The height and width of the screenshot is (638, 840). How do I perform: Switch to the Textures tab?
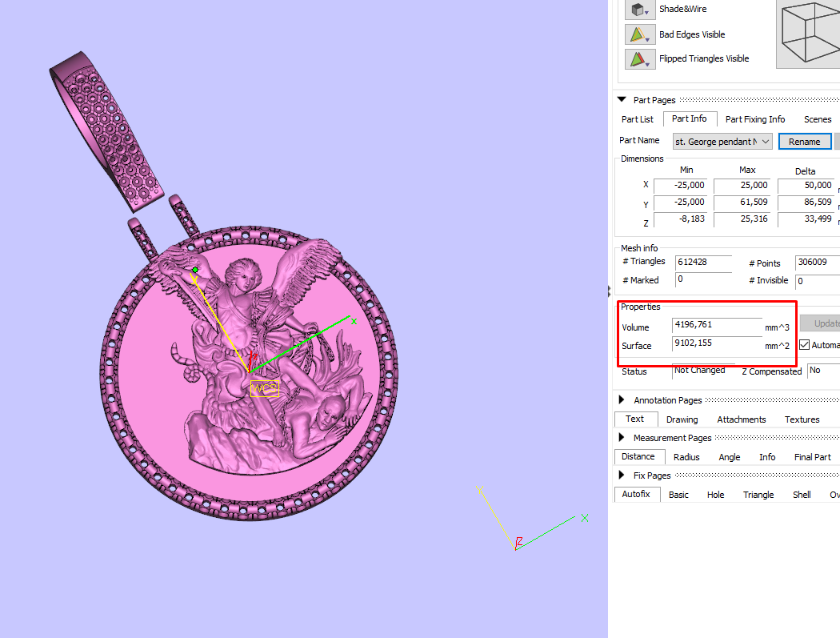tap(802, 419)
